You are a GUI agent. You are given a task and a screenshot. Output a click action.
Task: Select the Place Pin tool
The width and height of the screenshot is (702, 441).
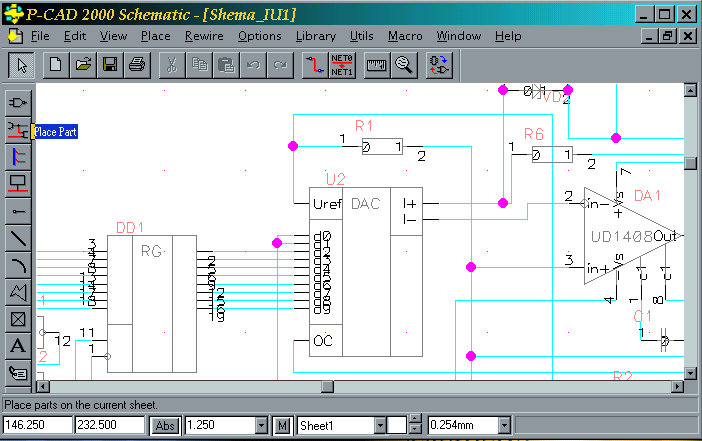[x=18, y=211]
